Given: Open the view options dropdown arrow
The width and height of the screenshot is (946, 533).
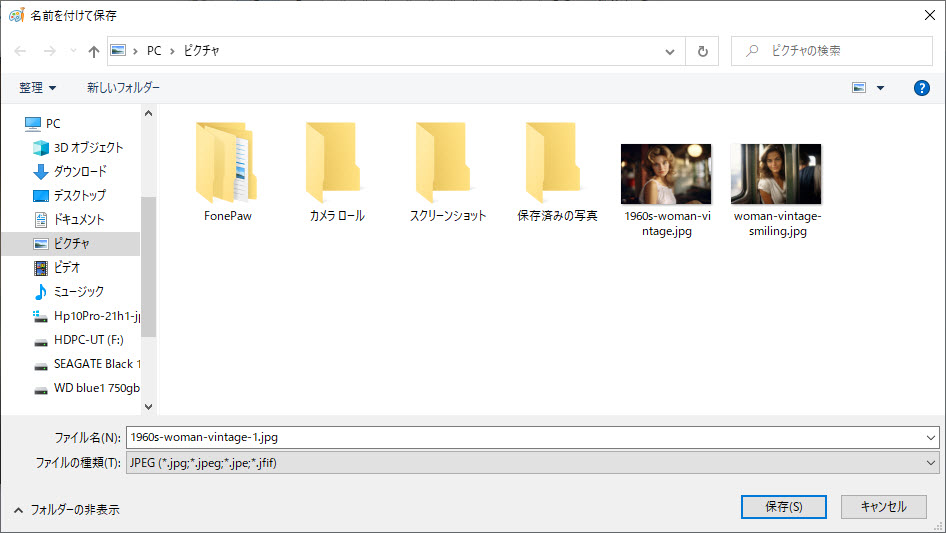Looking at the screenshot, I should pos(880,88).
